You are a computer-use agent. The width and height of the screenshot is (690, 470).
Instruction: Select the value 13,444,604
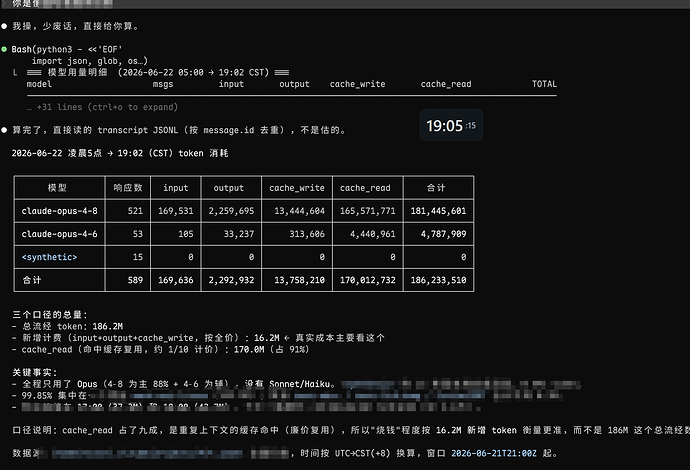[x=299, y=211]
